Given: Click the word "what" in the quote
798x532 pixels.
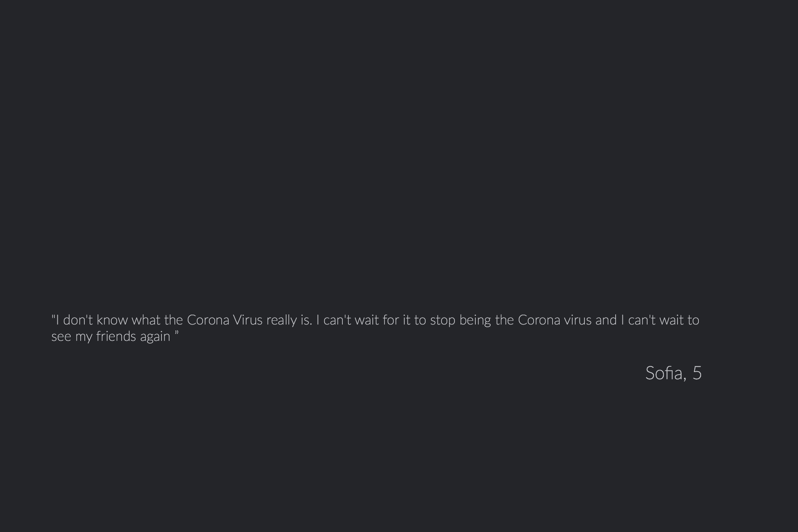Looking at the screenshot, I should (x=146, y=320).
